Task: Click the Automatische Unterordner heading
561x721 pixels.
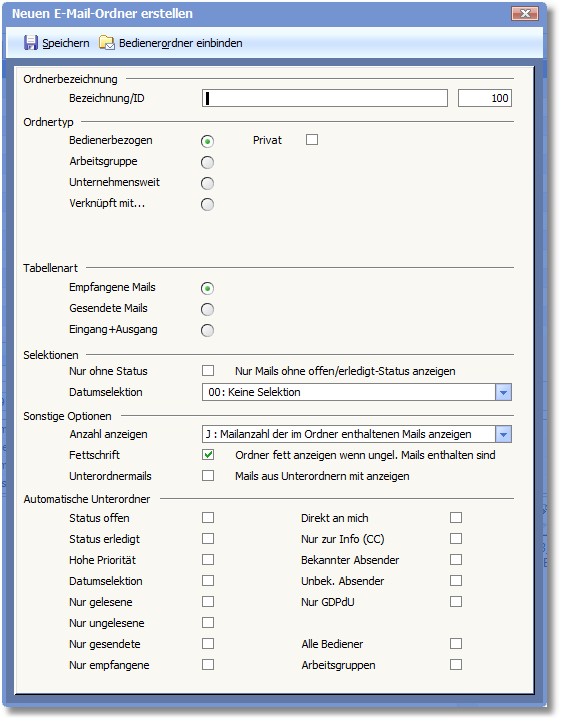Action: (x=87, y=499)
